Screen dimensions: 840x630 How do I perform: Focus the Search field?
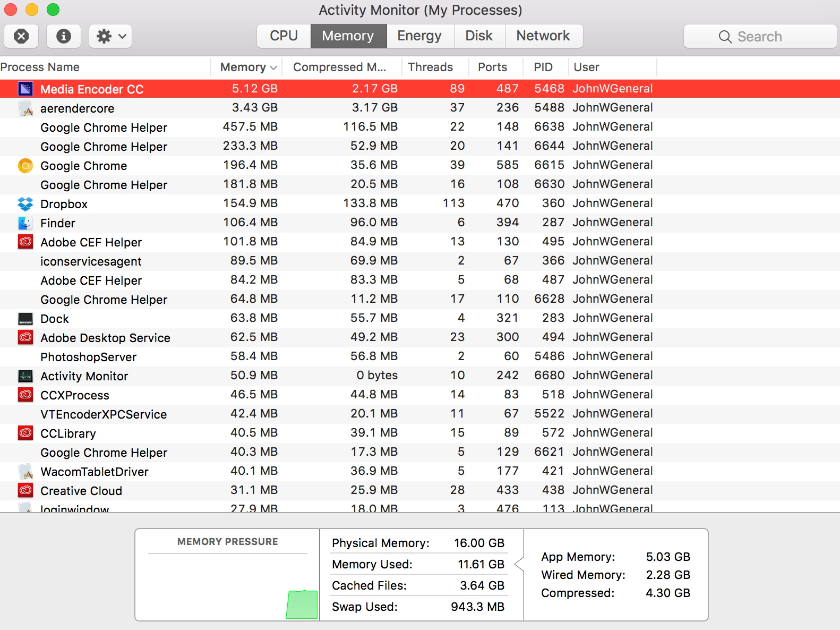(760, 37)
